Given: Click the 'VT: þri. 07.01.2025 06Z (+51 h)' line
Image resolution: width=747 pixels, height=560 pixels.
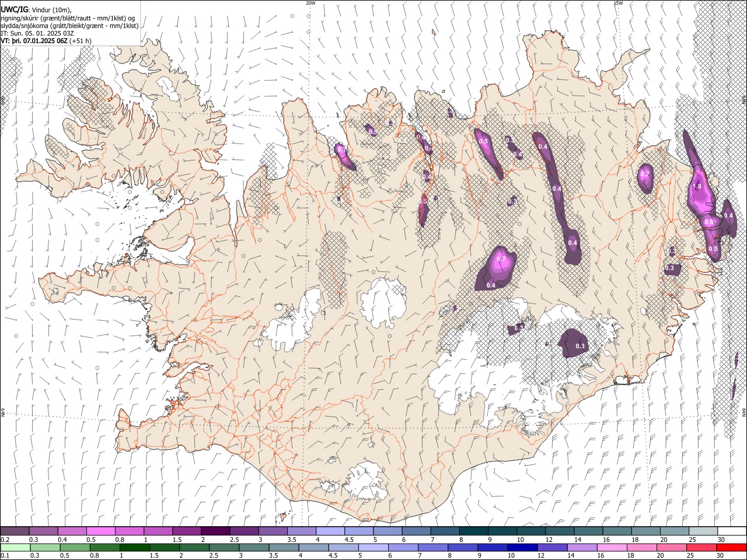Looking at the screenshot, I should (x=46, y=41).
